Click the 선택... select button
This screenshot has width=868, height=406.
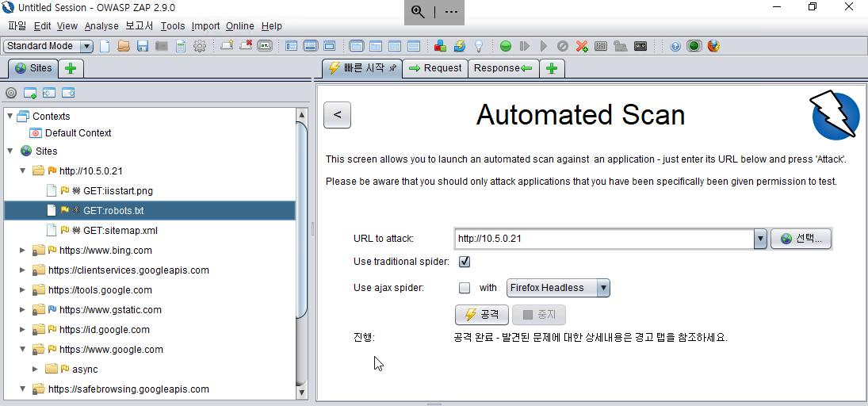[x=801, y=239]
